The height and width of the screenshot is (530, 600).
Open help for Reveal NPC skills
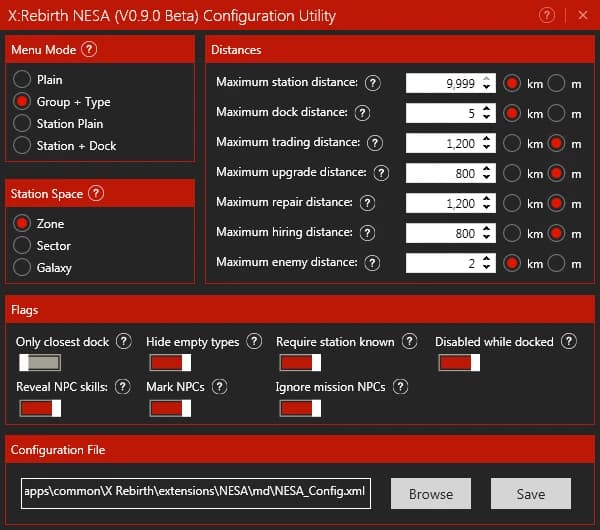point(122,386)
